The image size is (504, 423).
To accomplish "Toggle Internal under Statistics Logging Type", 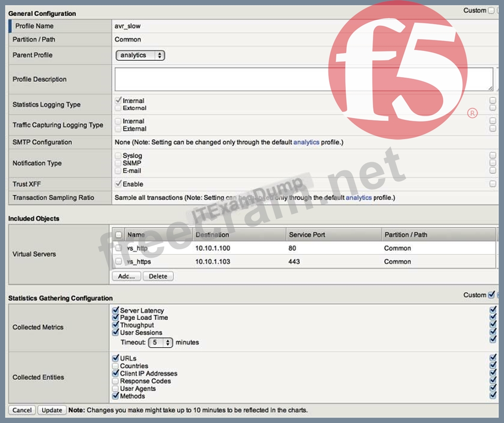I will tap(118, 100).
